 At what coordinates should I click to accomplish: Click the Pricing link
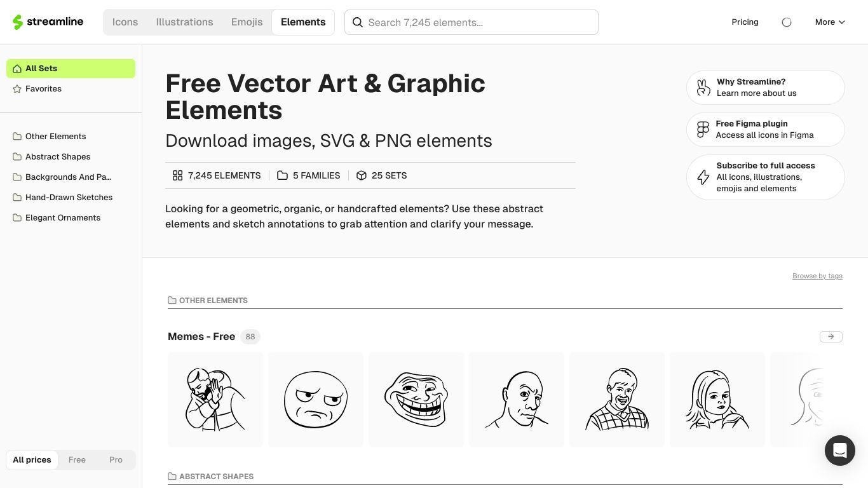click(745, 22)
